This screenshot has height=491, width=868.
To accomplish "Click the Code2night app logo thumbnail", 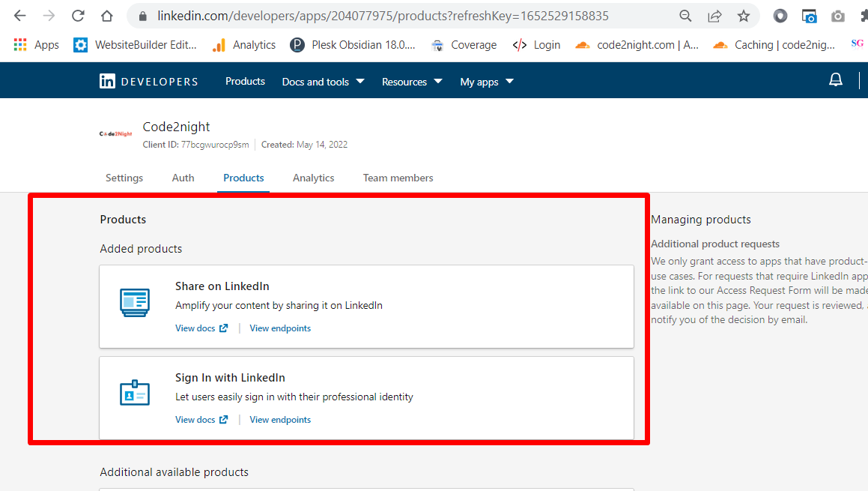I will 115,133.
